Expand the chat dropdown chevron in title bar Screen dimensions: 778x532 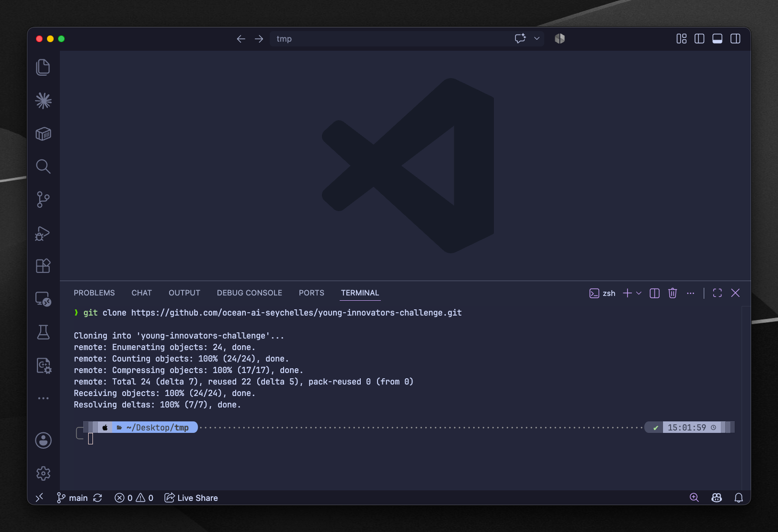pos(537,38)
